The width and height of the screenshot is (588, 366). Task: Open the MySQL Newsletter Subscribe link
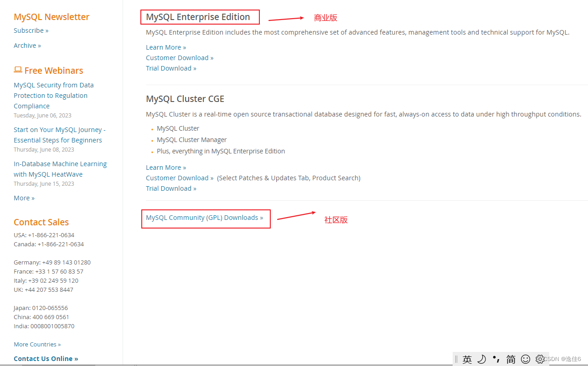tap(31, 30)
